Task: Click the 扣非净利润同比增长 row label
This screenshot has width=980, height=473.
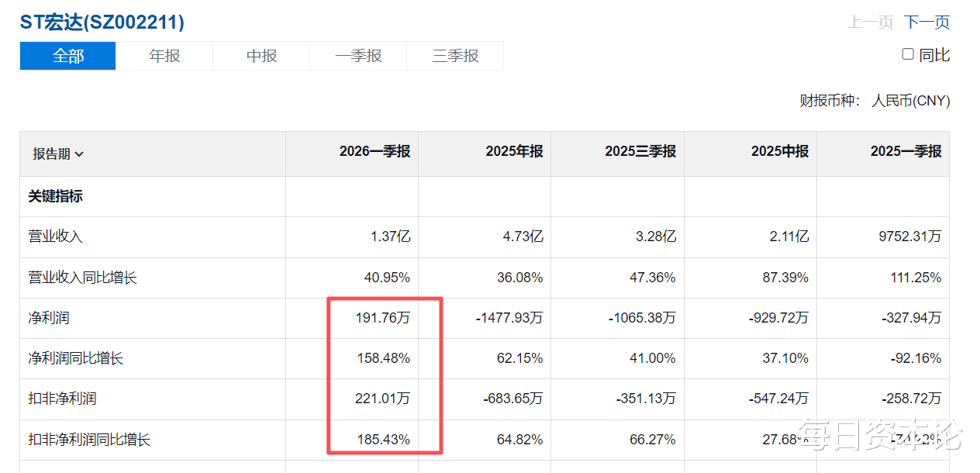Action: coord(90,440)
